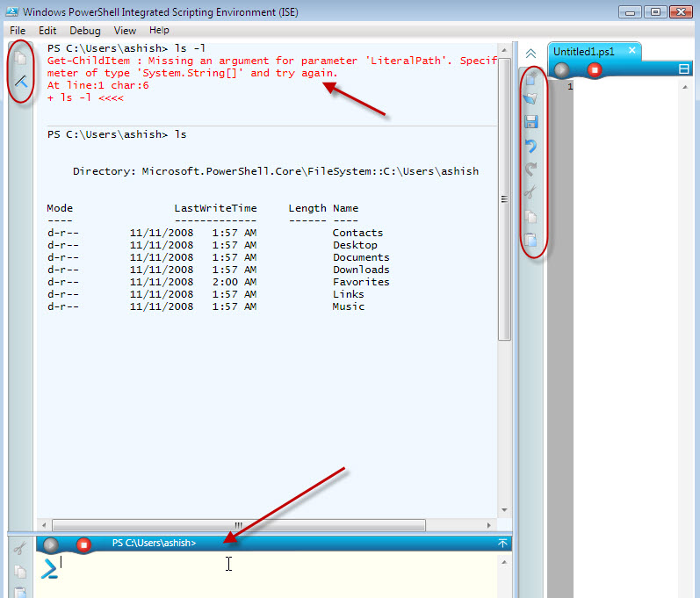The width and height of the screenshot is (700, 598).
Task: Click the copy icon in script toolbar
Action: 530,216
